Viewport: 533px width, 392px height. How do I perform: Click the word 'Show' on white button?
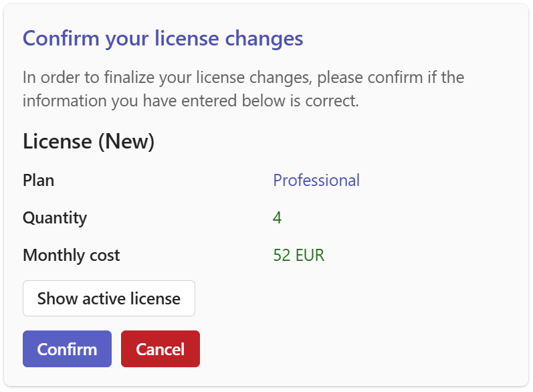coord(58,298)
